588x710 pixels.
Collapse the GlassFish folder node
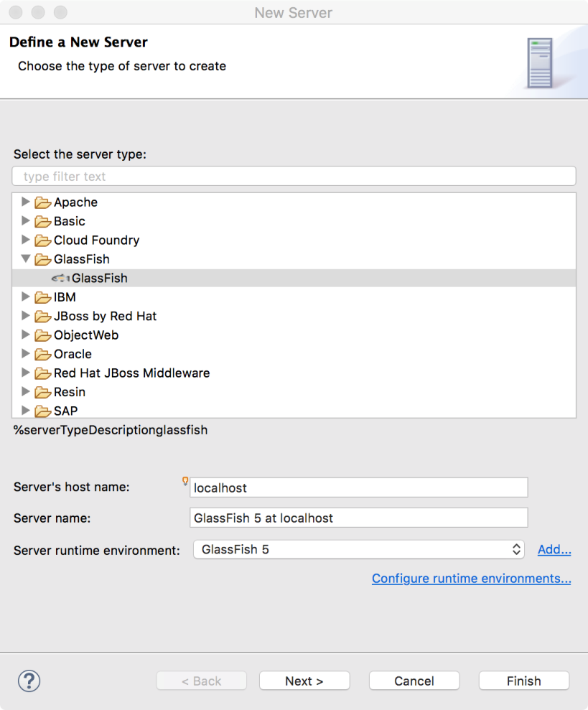(26, 258)
